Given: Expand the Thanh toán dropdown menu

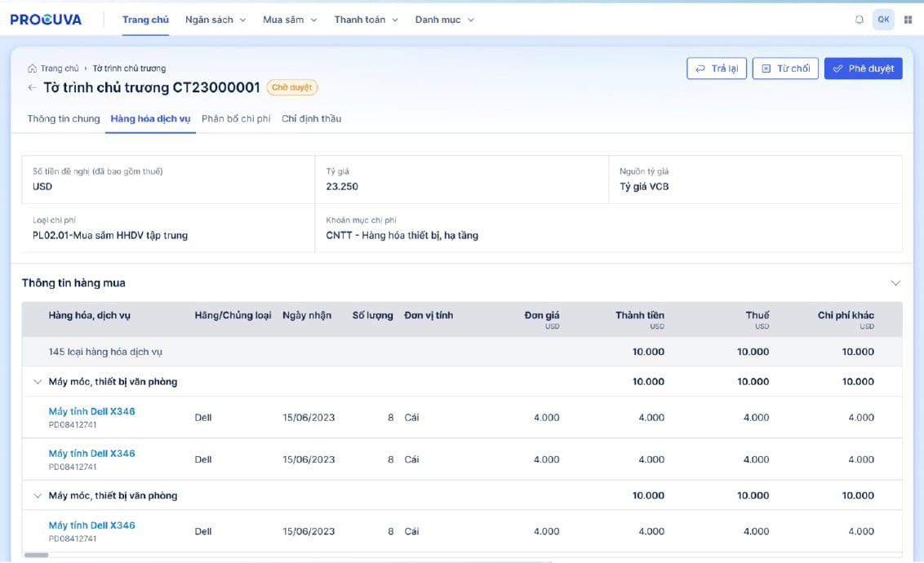Looking at the screenshot, I should click(366, 20).
